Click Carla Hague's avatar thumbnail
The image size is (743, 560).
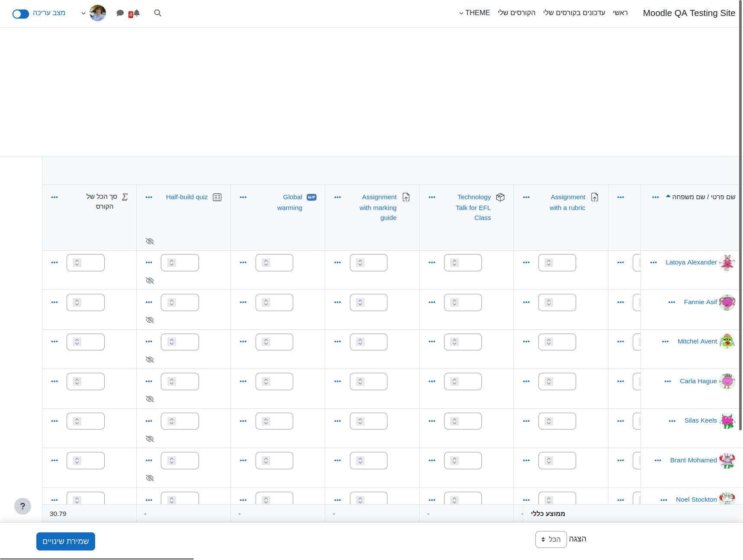[727, 381]
